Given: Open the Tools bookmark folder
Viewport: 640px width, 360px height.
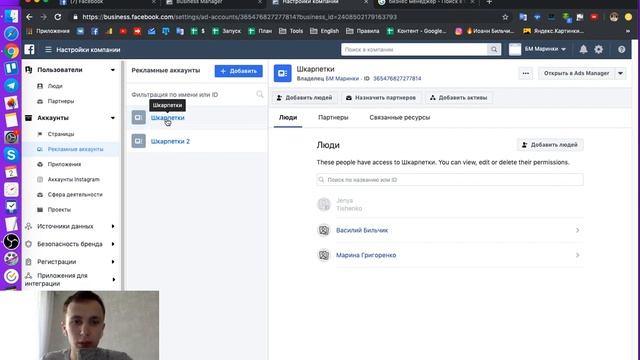Looking at the screenshot, I should (x=291, y=31).
